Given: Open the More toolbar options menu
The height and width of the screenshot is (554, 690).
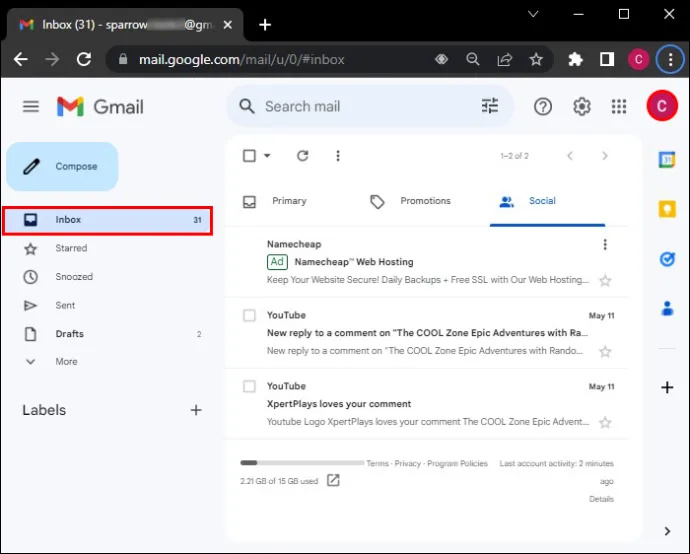Looking at the screenshot, I should click(338, 156).
